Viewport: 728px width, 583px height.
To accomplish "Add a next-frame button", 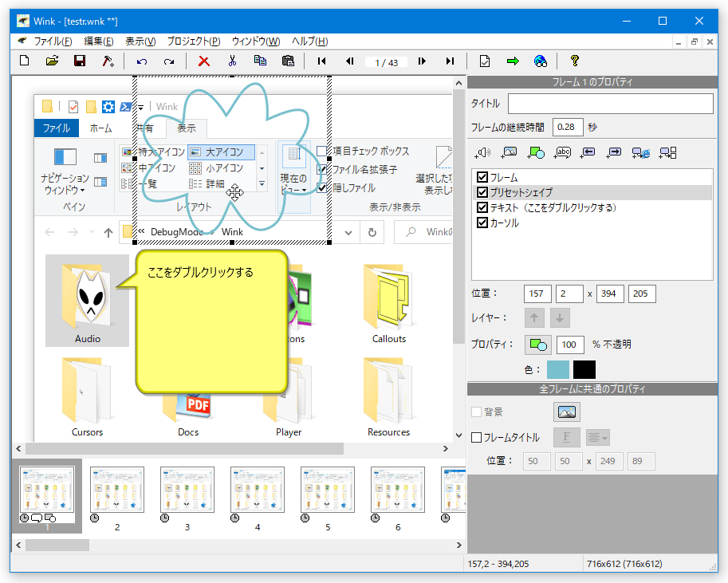I will pyautogui.click(x=614, y=152).
